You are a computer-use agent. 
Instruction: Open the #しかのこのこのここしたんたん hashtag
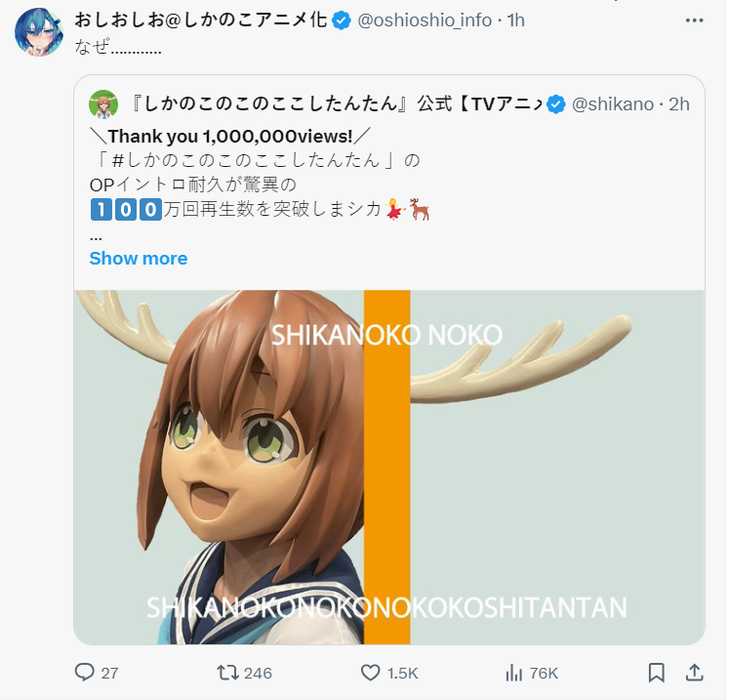point(246,161)
